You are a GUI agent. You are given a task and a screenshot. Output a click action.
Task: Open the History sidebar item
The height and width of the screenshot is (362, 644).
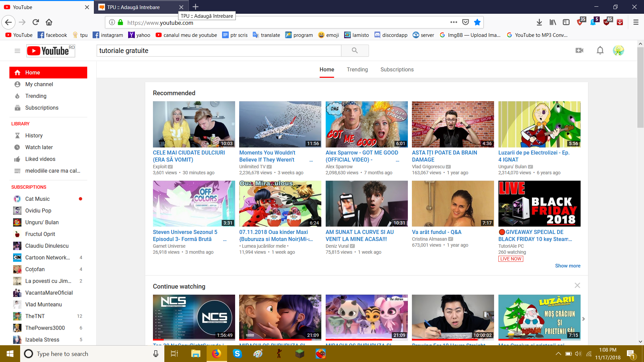pyautogui.click(x=48, y=135)
